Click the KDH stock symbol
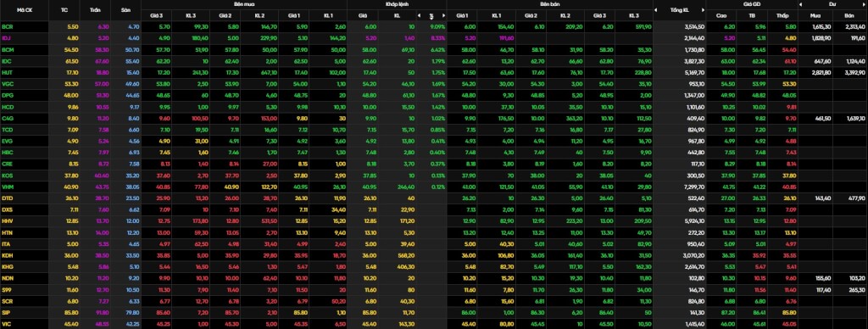 click(8, 254)
